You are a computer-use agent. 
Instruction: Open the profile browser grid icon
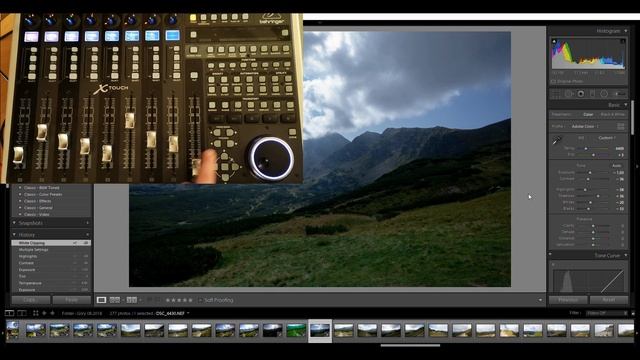pyautogui.click(x=620, y=127)
